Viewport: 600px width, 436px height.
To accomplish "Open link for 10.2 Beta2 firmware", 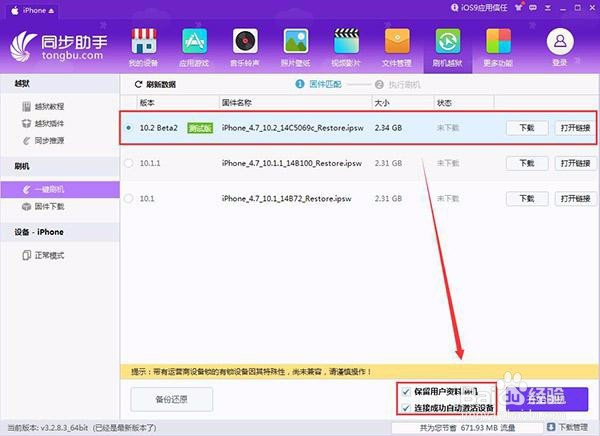I will click(x=575, y=128).
